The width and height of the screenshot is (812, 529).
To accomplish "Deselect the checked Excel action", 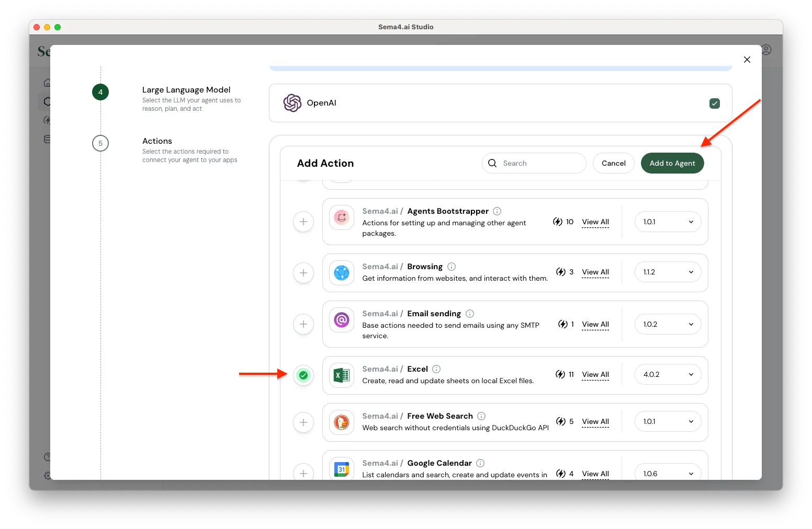I will click(x=303, y=375).
